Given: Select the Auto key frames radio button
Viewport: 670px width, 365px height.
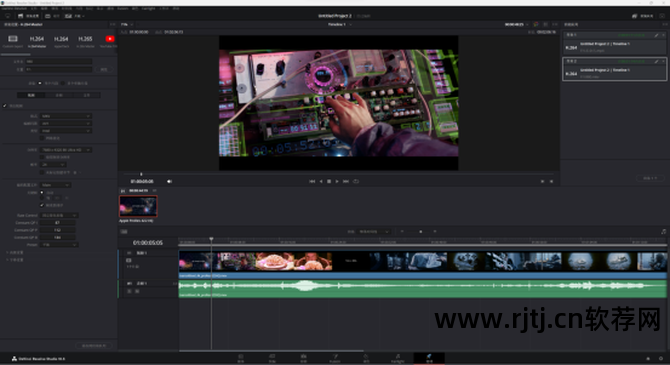Looking at the screenshot, I should (42, 192).
